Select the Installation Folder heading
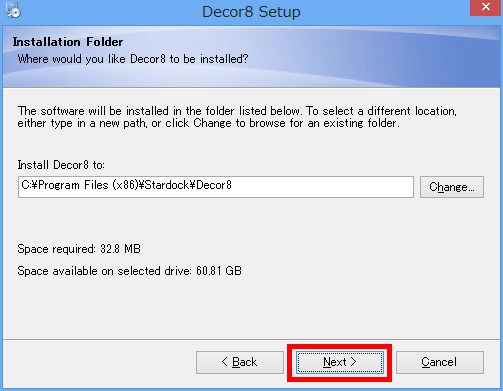 68,42
